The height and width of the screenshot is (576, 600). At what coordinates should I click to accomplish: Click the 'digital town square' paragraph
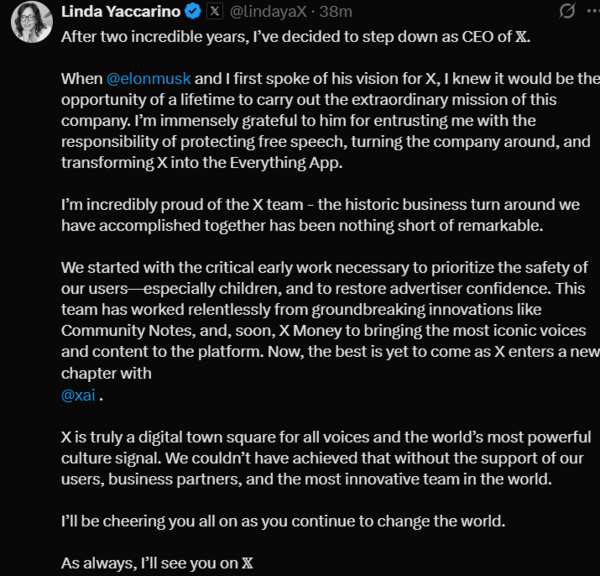(x=326, y=458)
